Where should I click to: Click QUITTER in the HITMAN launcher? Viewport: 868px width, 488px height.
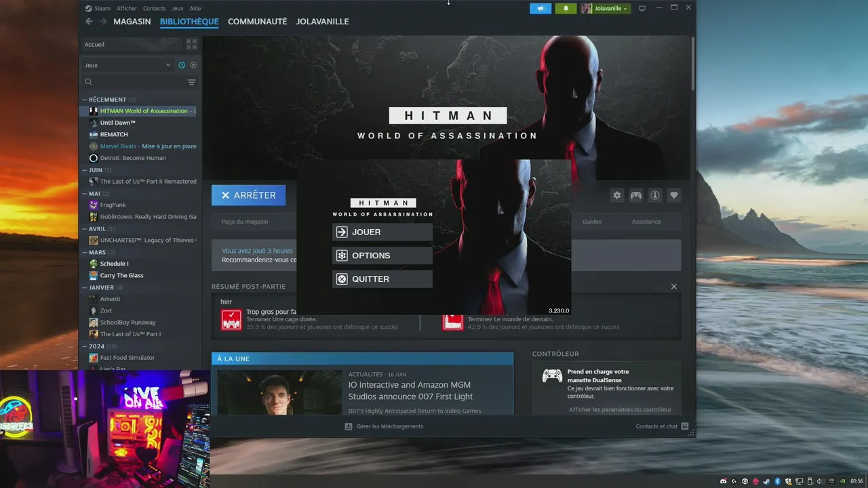pos(382,279)
